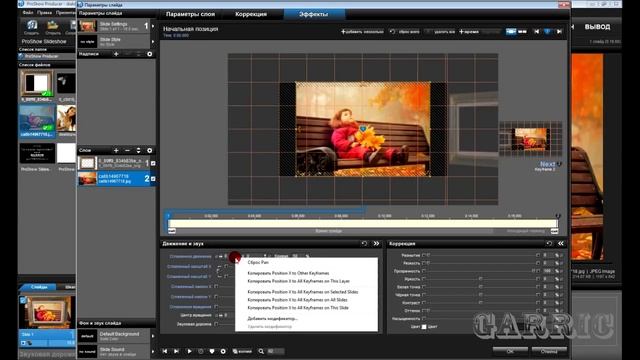This screenshot has height=360, width=640.
Task: Select layer 1 frame in layers list
Action: click(x=116, y=163)
